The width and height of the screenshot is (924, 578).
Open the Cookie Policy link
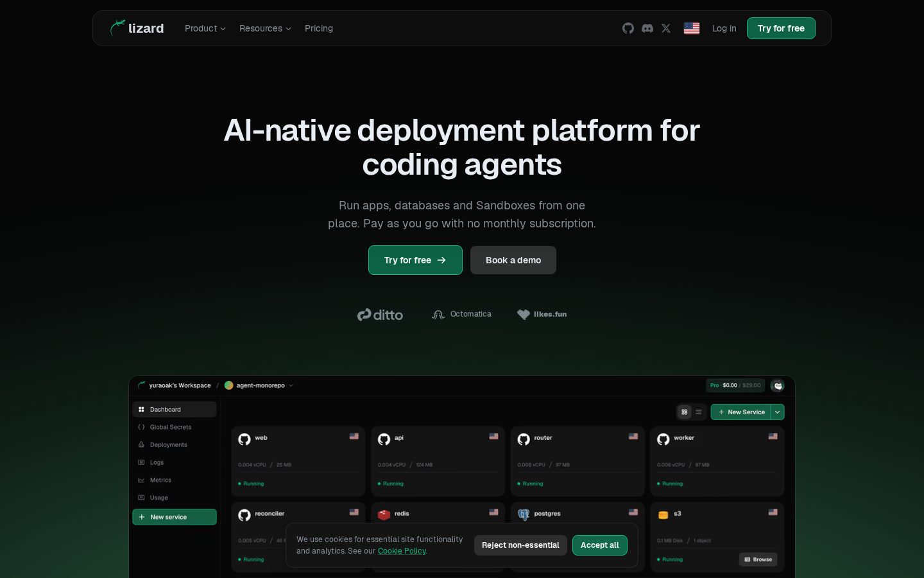click(x=402, y=551)
